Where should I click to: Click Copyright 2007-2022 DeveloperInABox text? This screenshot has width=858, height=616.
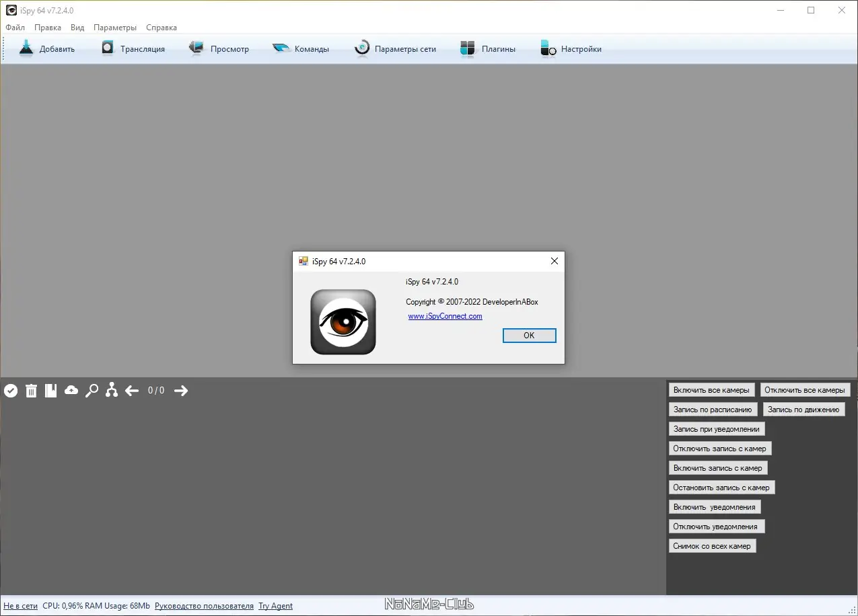click(472, 302)
